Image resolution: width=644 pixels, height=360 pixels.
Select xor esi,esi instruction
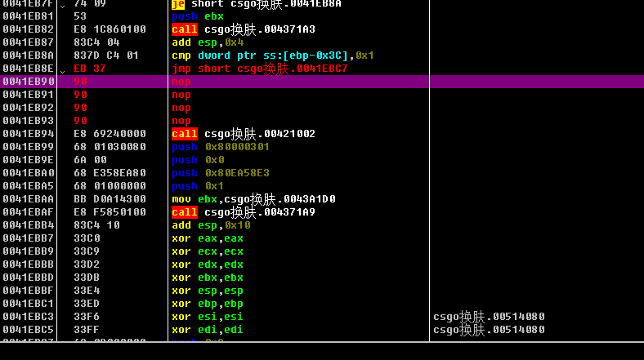coord(208,317)
